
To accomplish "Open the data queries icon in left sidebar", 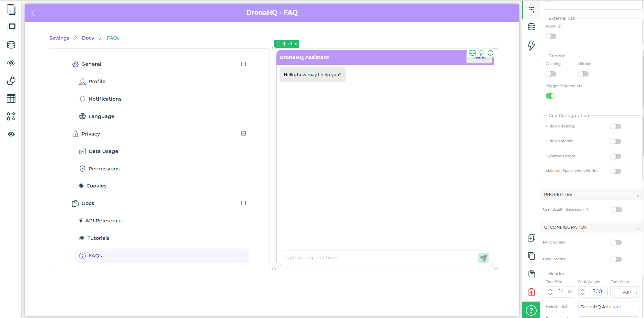I will (11, 45).
